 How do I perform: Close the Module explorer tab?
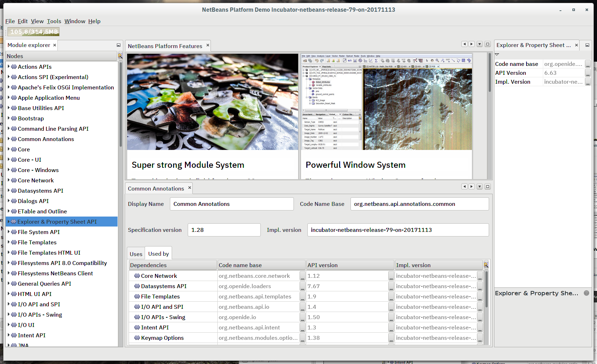54,45
